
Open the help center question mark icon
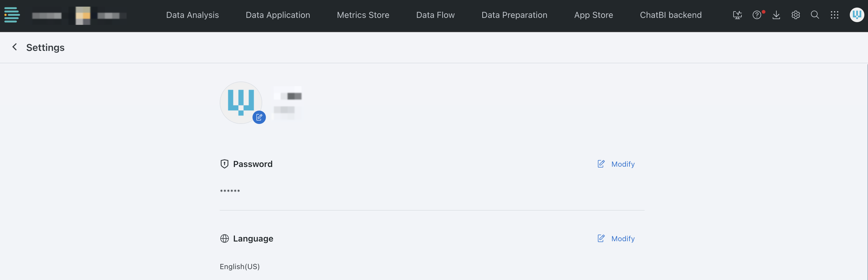pyautogui.click(x=757, y=15)
